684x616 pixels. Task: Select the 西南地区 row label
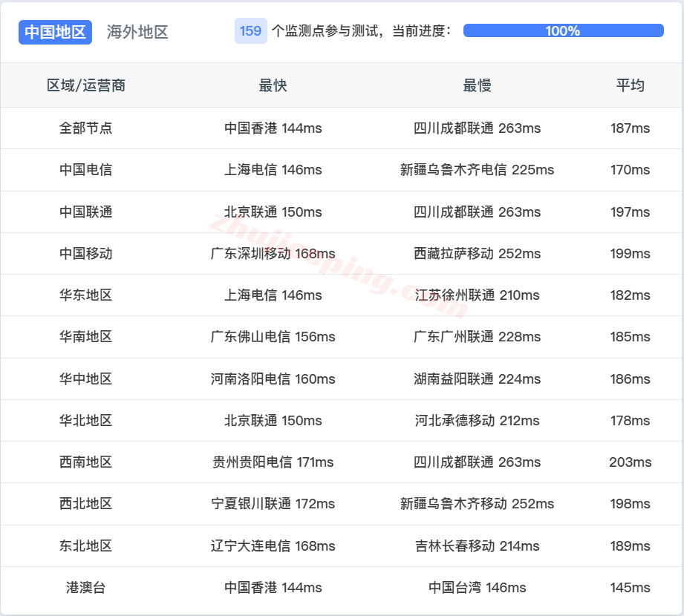[x=86, y=462]
